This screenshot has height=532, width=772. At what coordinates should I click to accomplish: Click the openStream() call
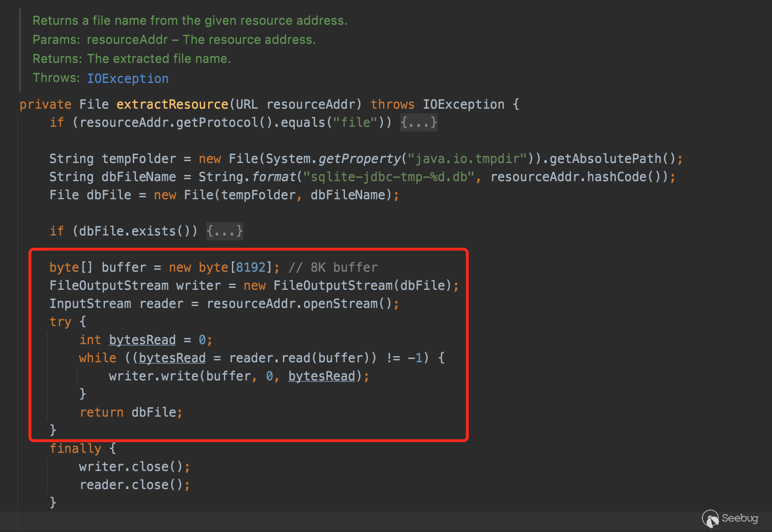348,304
